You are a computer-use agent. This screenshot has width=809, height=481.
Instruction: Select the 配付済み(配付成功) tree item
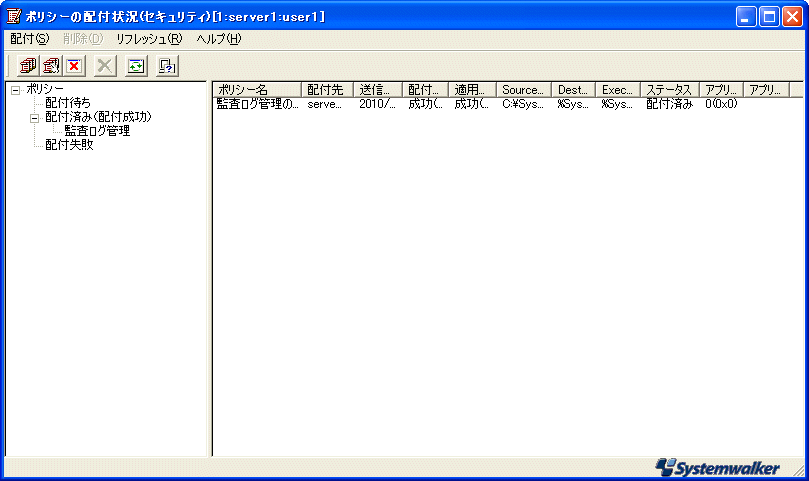99,117
